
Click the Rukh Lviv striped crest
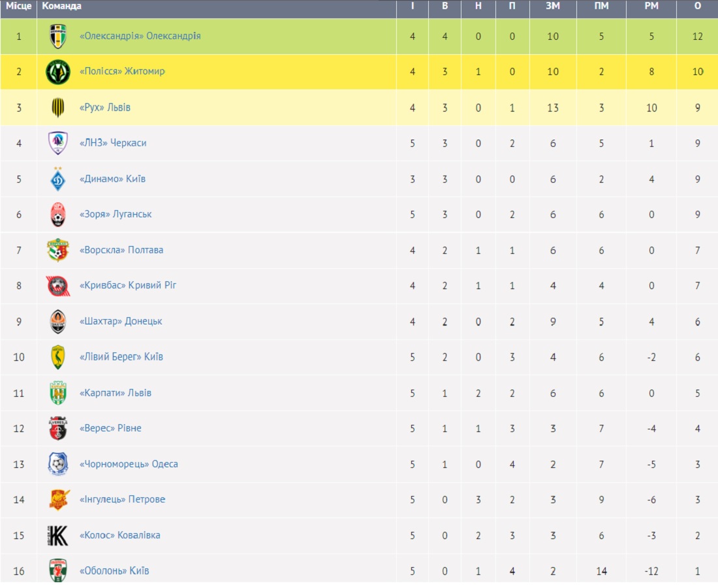(x=57, y=108)
